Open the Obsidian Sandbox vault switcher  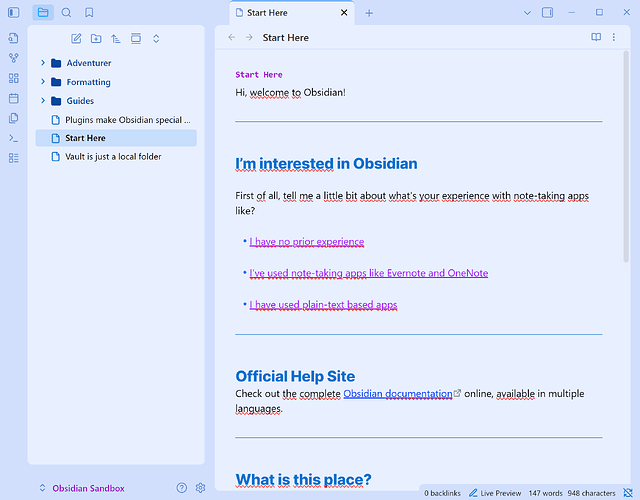click(82, 488)
